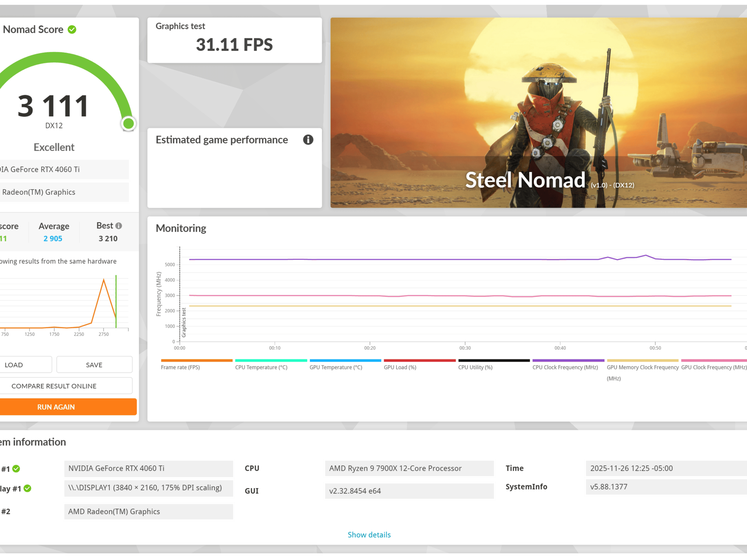Click the green checkmark beside GPU #1

pyautogui.click(x=16, y=469)
